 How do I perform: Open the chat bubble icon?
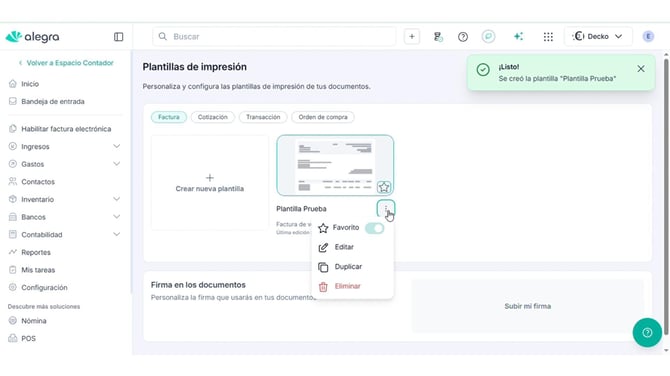(x=488, y=36)
